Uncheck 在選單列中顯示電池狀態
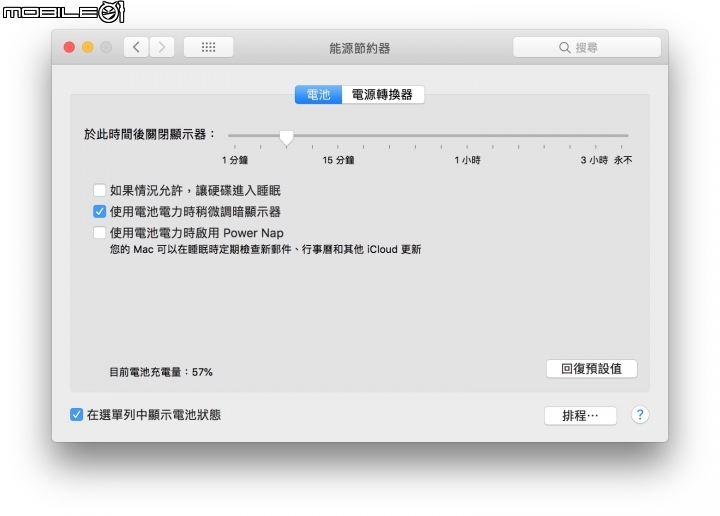The width and height of the screenshot is (720, 516). (x=76, y=415)
